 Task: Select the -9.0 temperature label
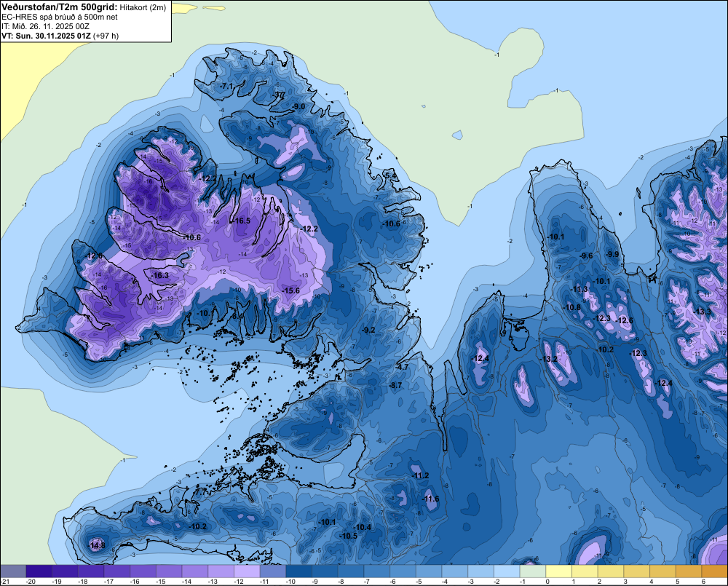tap(299, 106)
